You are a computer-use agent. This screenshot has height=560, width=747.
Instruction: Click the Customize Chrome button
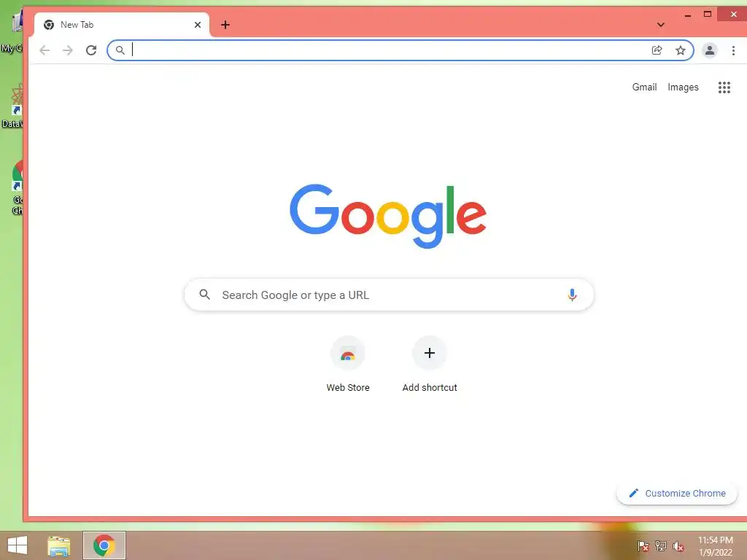point(676,494)
